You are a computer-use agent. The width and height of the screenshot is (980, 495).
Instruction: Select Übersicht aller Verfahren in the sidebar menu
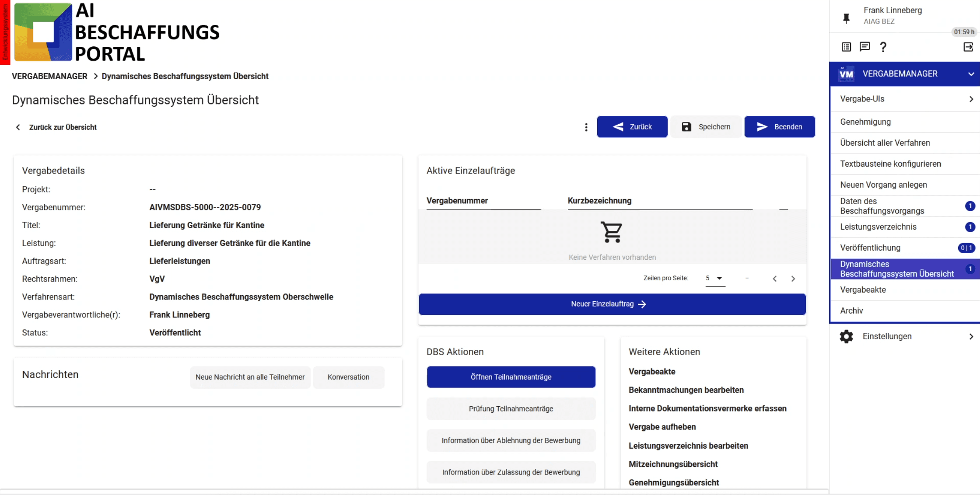click(885, 143)
